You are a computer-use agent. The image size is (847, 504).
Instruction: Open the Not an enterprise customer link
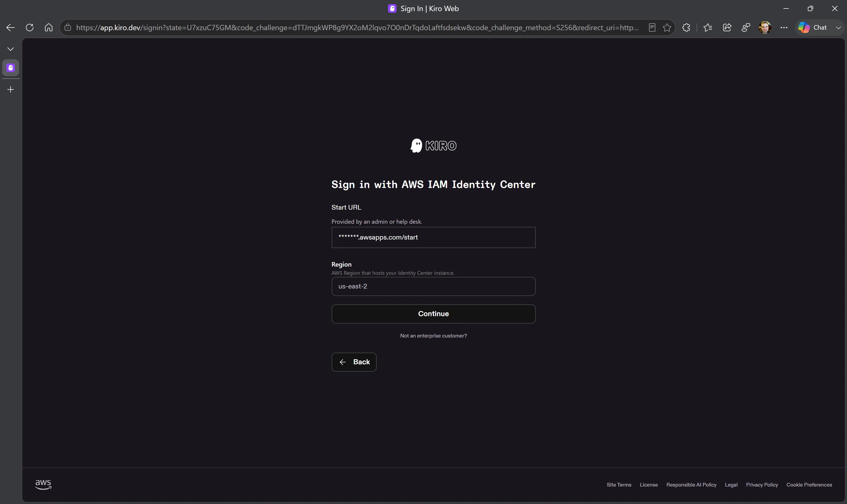(433, 336)
